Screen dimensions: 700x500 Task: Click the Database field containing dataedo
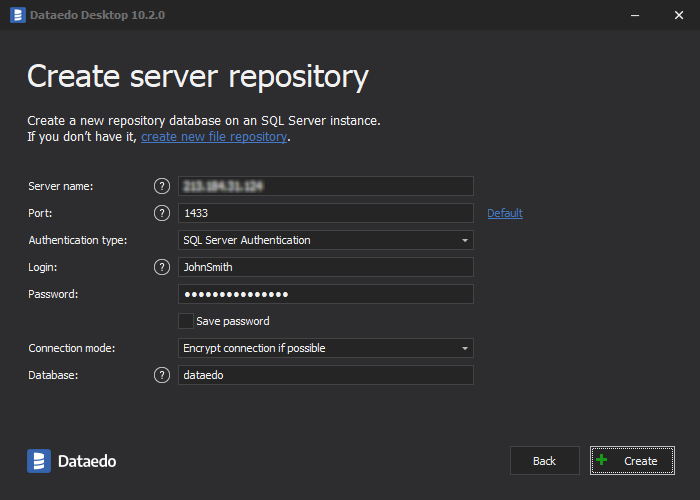coord(325,375)
